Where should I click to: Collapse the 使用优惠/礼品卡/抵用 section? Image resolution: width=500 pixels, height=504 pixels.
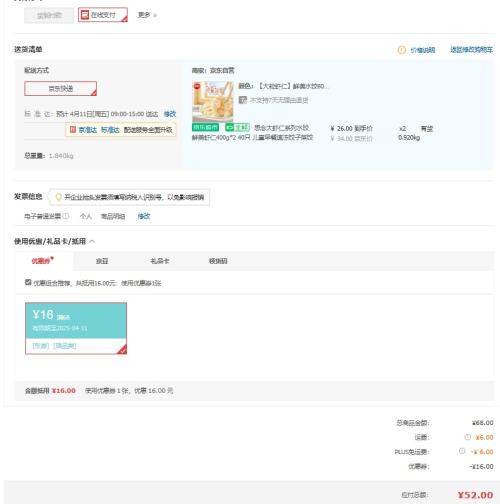click(x=92, y=241)
